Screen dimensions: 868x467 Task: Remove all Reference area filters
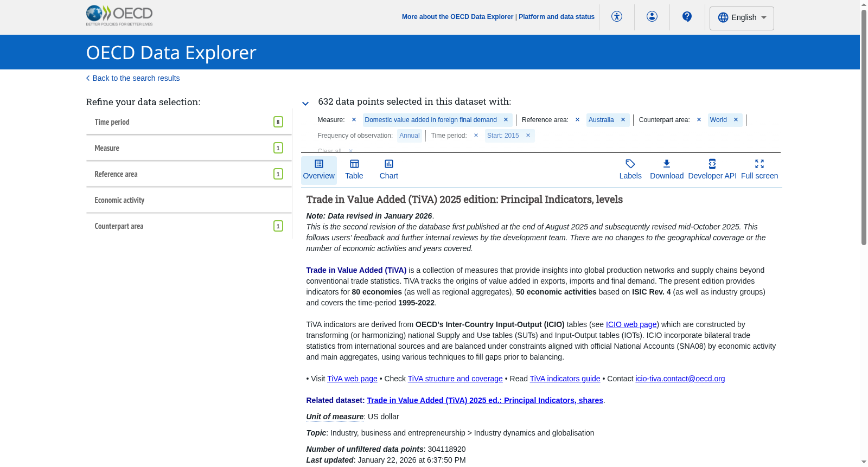(x=577, y=120)
